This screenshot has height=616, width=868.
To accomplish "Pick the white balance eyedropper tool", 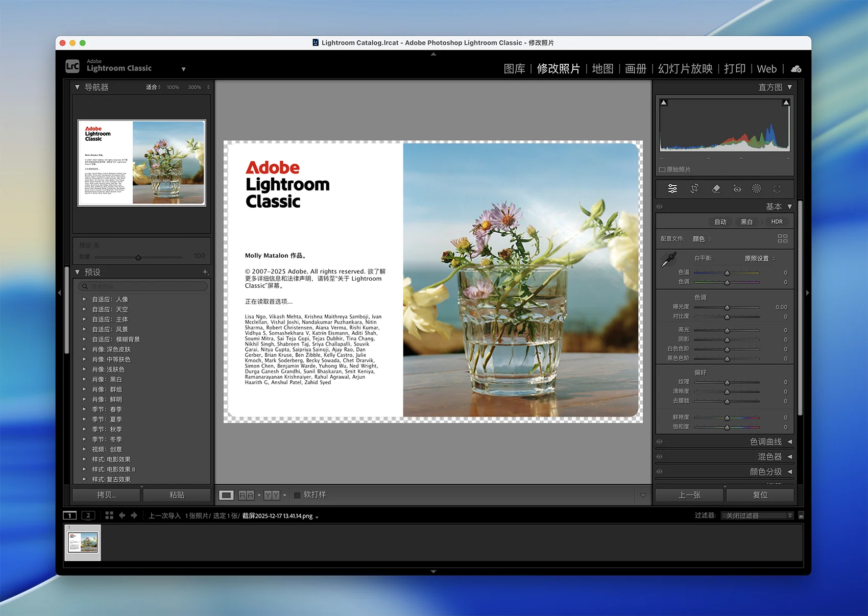I will 668,260.
